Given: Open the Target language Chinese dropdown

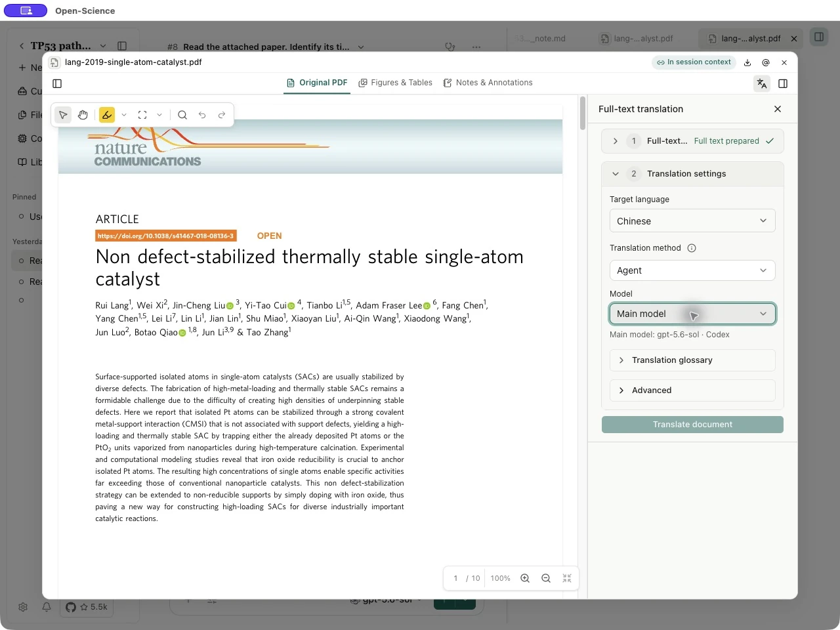Looking at the screenshot, I should 692,220.
